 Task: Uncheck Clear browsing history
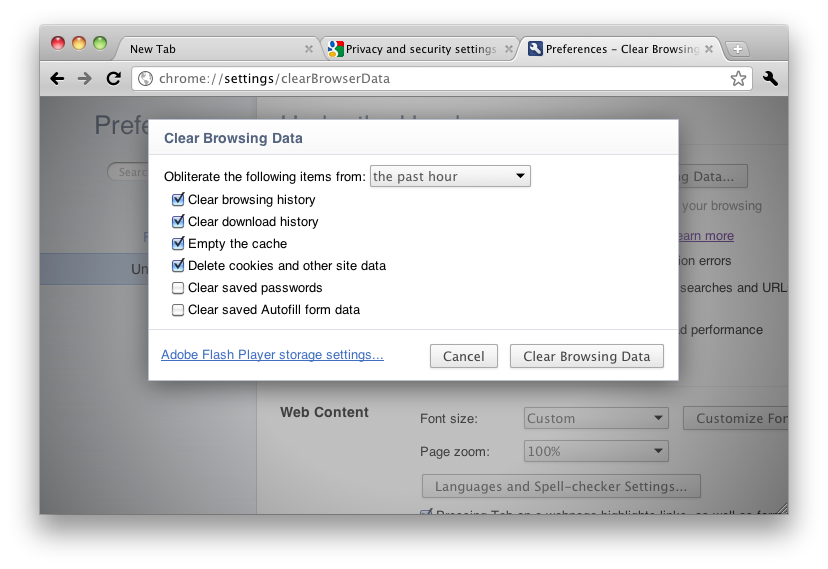(178, 200)
